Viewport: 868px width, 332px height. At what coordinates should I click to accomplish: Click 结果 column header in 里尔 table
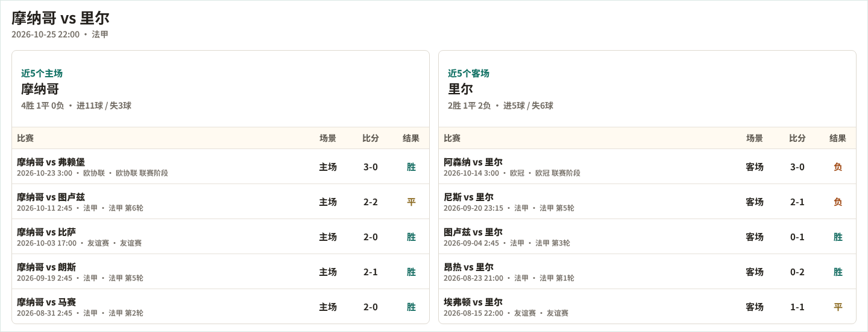838,138
